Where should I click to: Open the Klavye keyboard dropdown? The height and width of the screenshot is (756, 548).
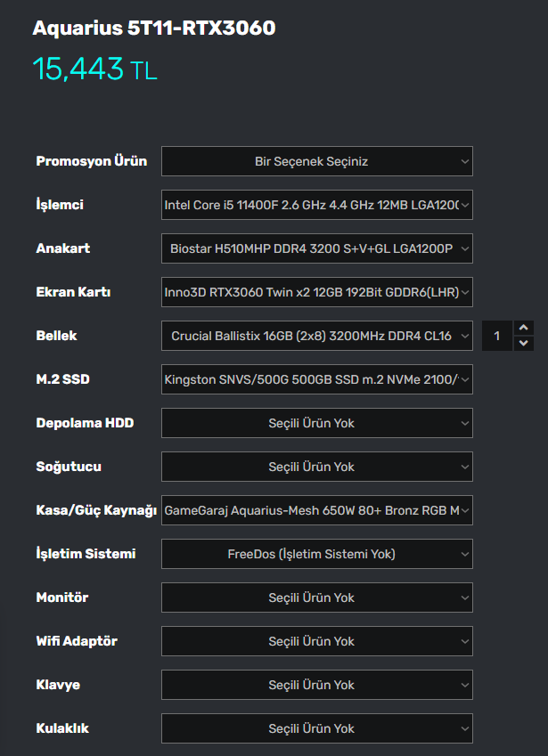(316, 685)
